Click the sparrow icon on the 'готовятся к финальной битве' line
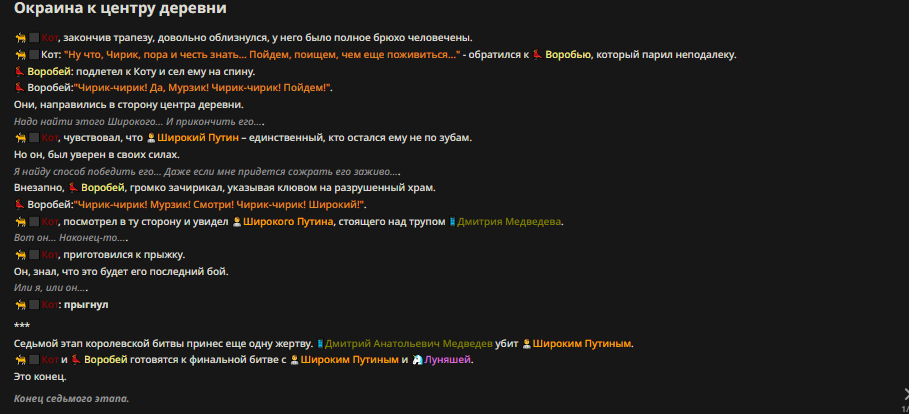Screen dimensions: 909x414 (x=76, y=359)
